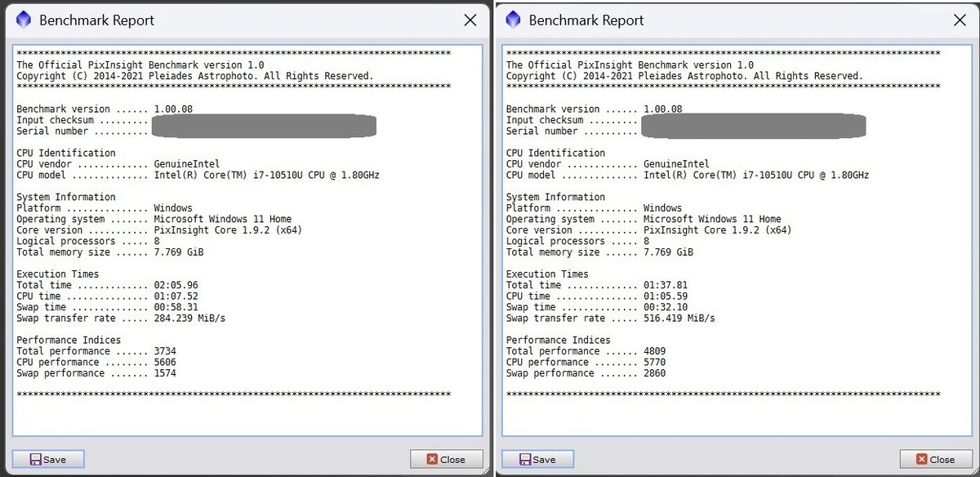980x477 pixels.
Task: Click 'CPU Identification' heading in right report
Action: coord(555,153)
